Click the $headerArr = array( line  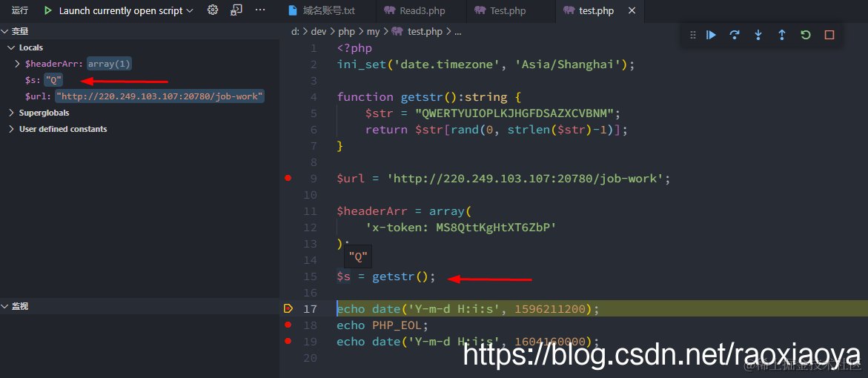click(403, 210)
